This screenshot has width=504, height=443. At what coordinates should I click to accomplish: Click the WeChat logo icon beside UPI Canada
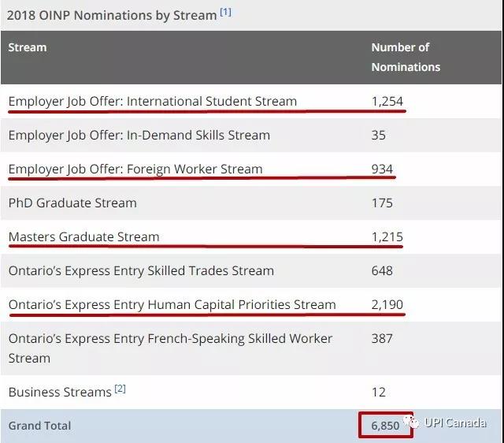coord(410,423)
